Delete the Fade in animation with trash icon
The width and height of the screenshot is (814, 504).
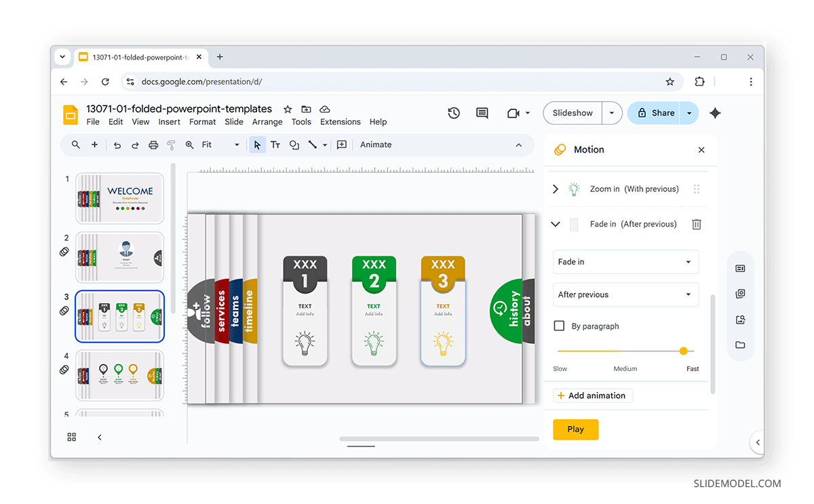[x=696, y=224]
